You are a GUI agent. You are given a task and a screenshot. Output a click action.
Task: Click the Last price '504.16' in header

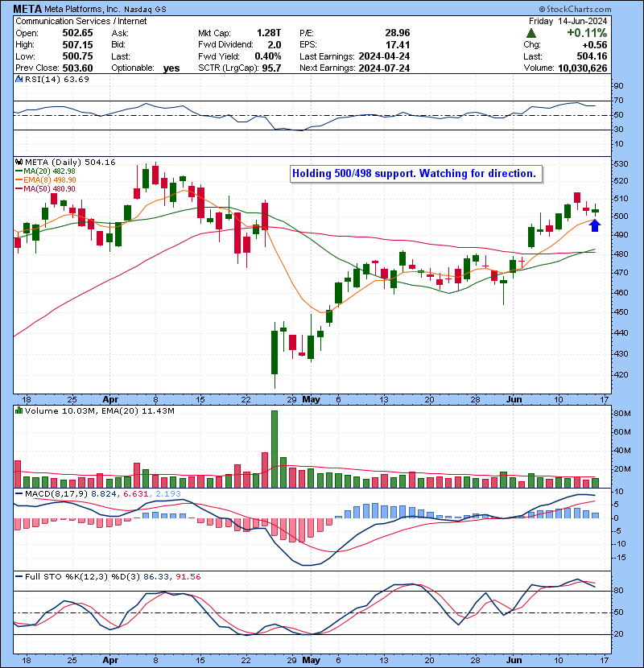click(592, 56)
